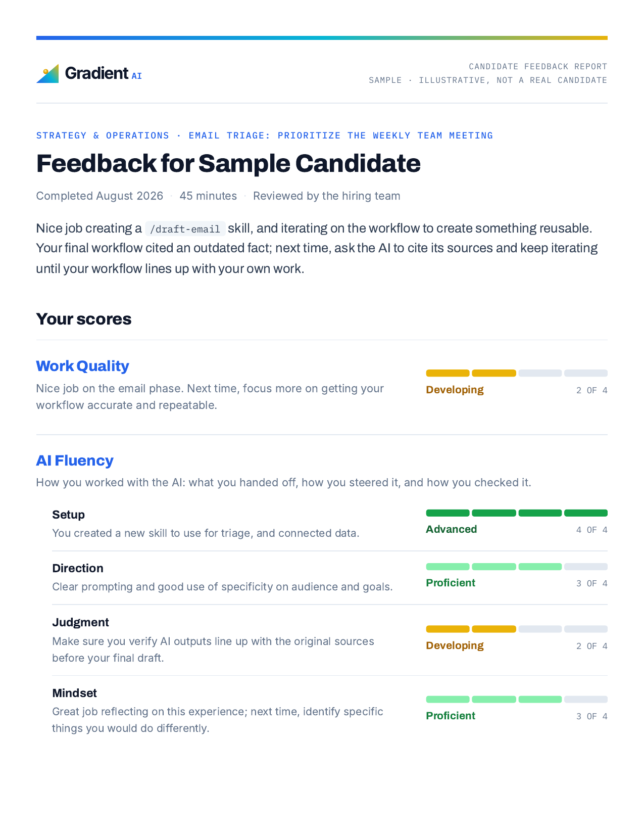The width and height of the screenshot is (644, 834).
Task: Select the Direction row title
Action: [78, 568]
